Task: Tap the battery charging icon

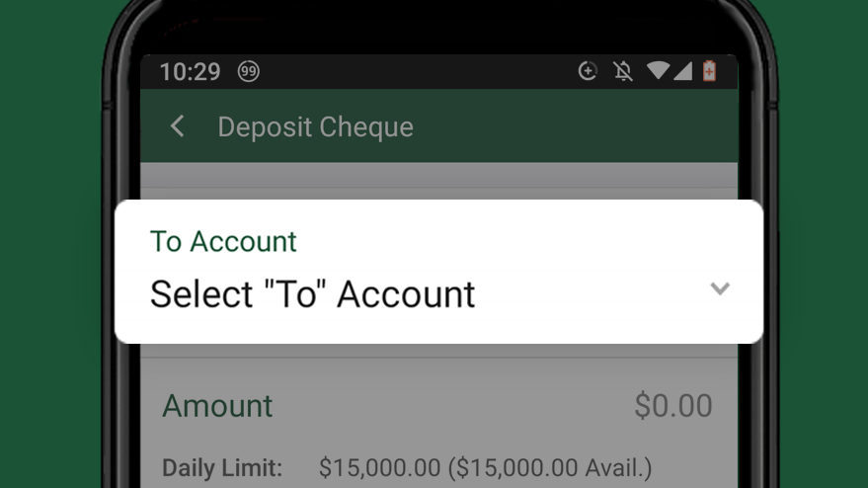Action: [x=709, y=71]
